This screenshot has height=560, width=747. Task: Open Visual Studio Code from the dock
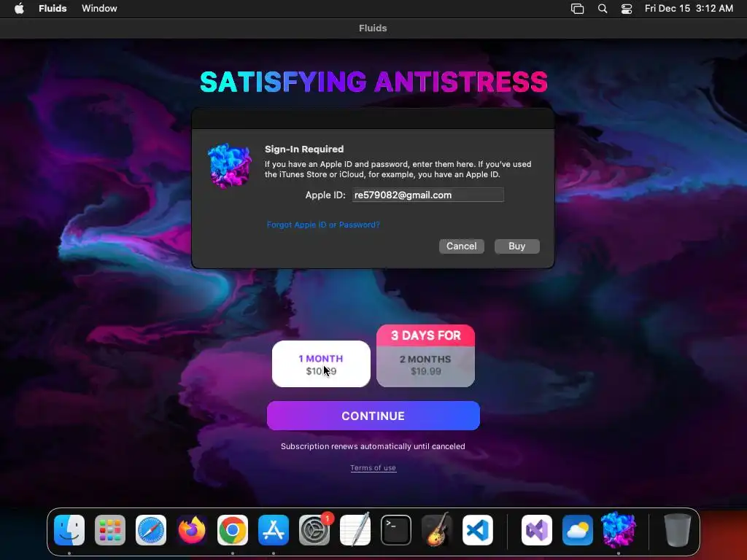[478, 530]
